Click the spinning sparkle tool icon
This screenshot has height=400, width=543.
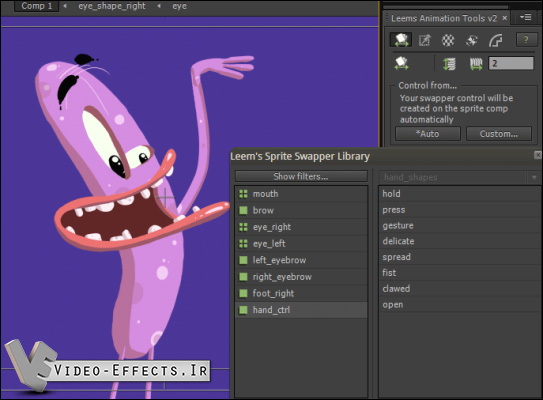point(472,40)
